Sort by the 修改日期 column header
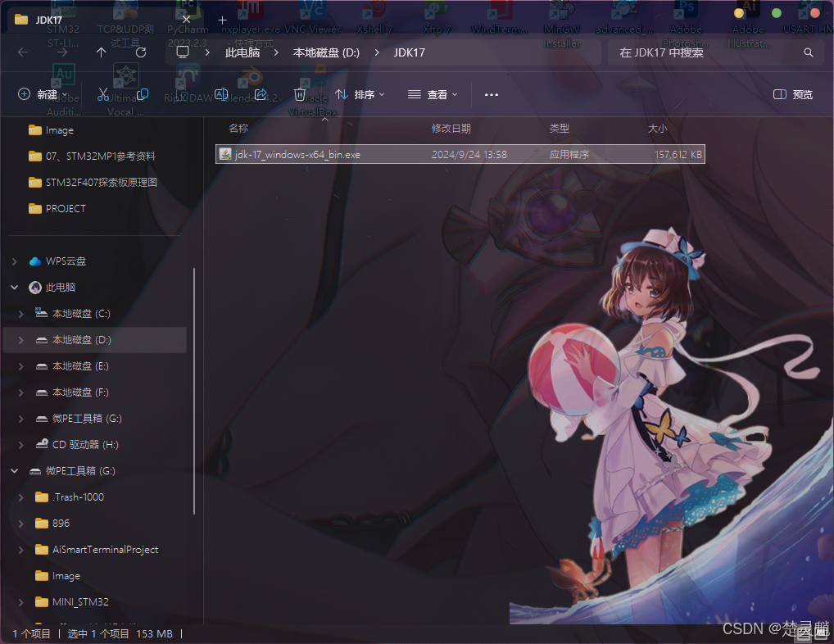Screen dimensions: 834x644 coord(451,128)
